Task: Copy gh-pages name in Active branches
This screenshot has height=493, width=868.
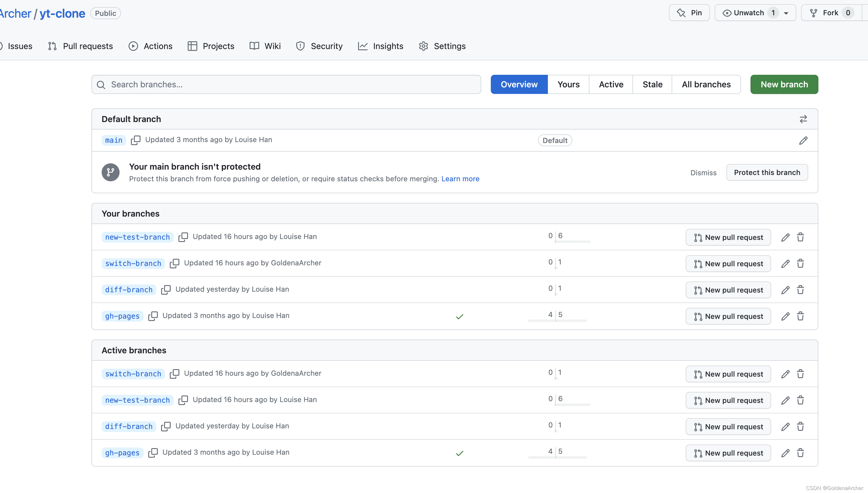Action: click(153, 453)
